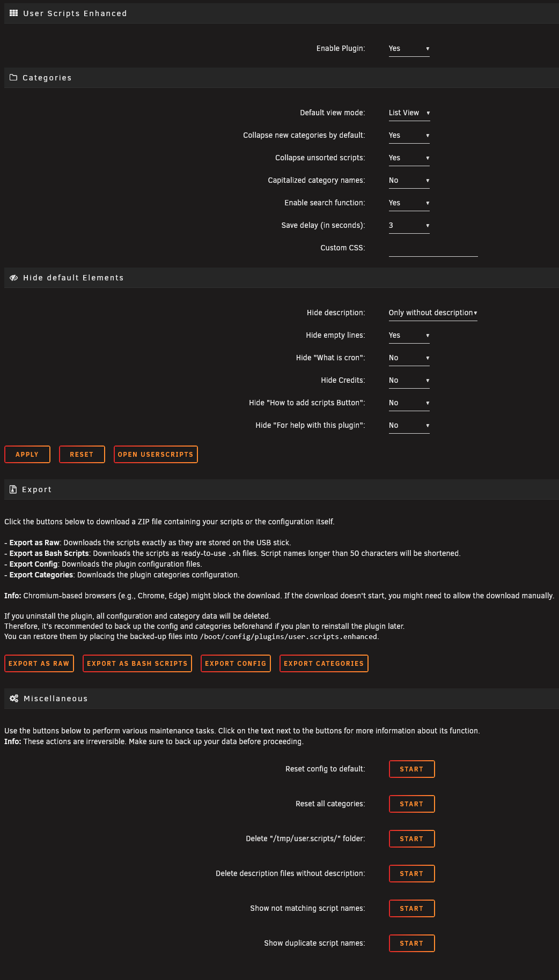
Task: Click the Reset button
Action: (x=82, y=454)
